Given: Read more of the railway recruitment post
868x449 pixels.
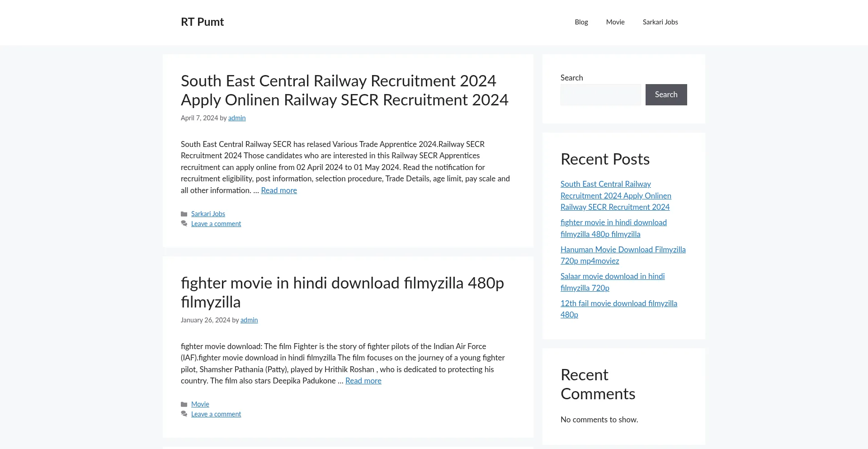Looking at the screenshot, I should (x=278, y=190).
